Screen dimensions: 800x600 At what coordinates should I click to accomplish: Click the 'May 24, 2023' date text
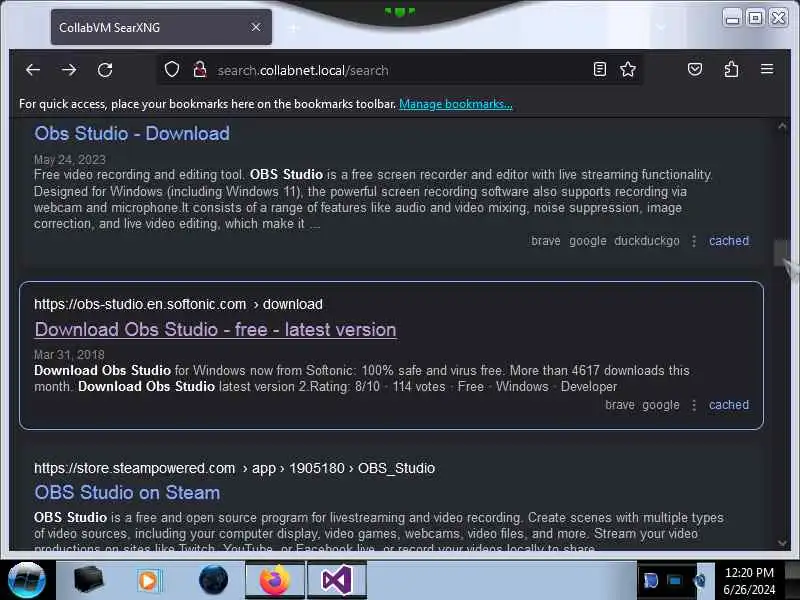click(70, 160)
